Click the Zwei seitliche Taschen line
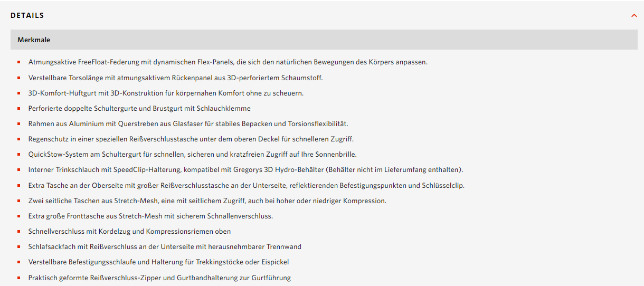644x286 pixels. pos(207,201)
